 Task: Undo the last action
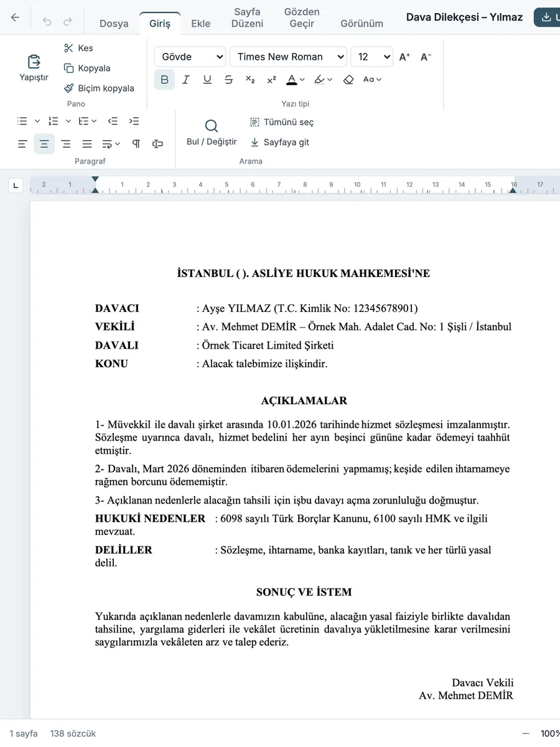pyautogui.click(x=47, y=21)
